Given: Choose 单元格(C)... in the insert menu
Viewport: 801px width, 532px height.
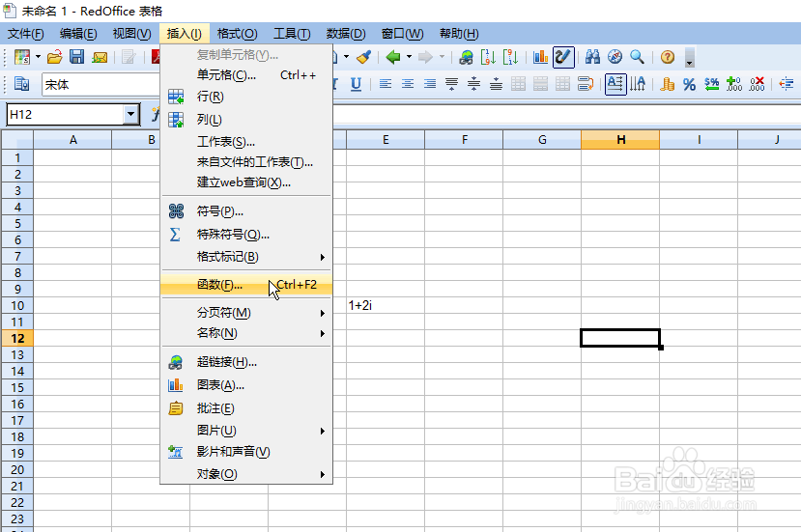Looking at the screenshot, I should [246, 75].
